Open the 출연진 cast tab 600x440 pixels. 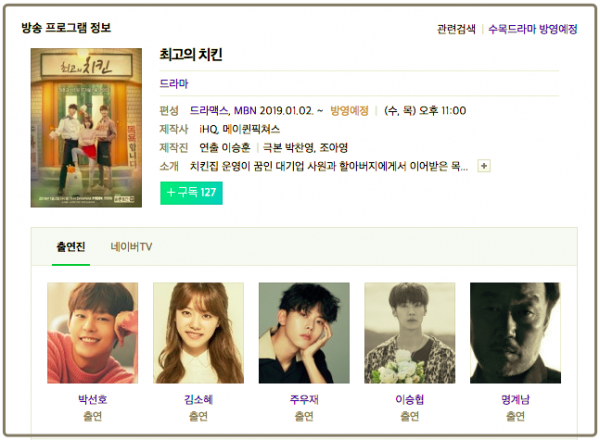click(71, 247)
